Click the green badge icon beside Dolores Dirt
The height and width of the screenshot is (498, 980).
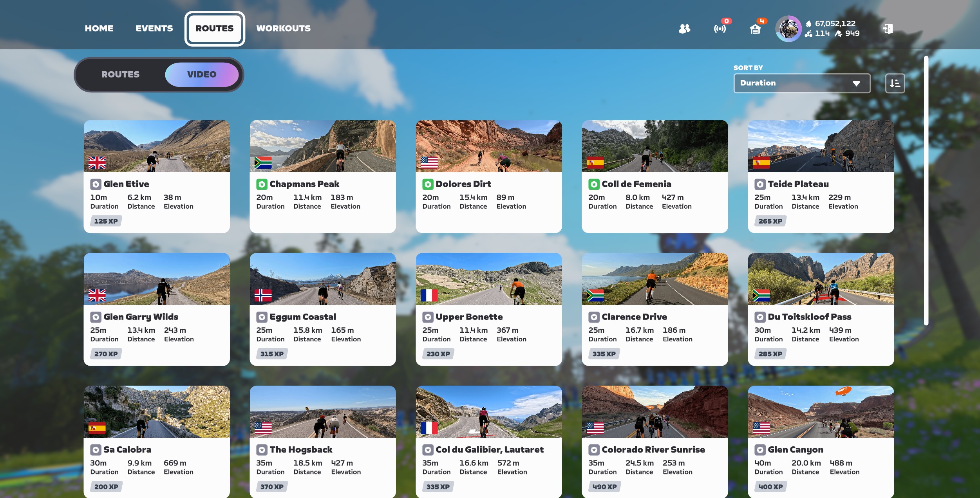pyautogui.click(x=428, y=184)
